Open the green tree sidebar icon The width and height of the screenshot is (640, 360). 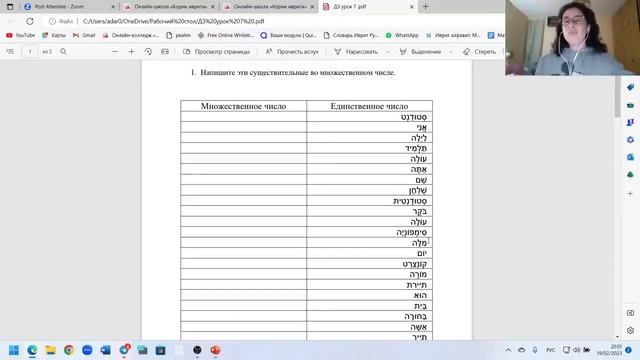(x=630, y=175)
